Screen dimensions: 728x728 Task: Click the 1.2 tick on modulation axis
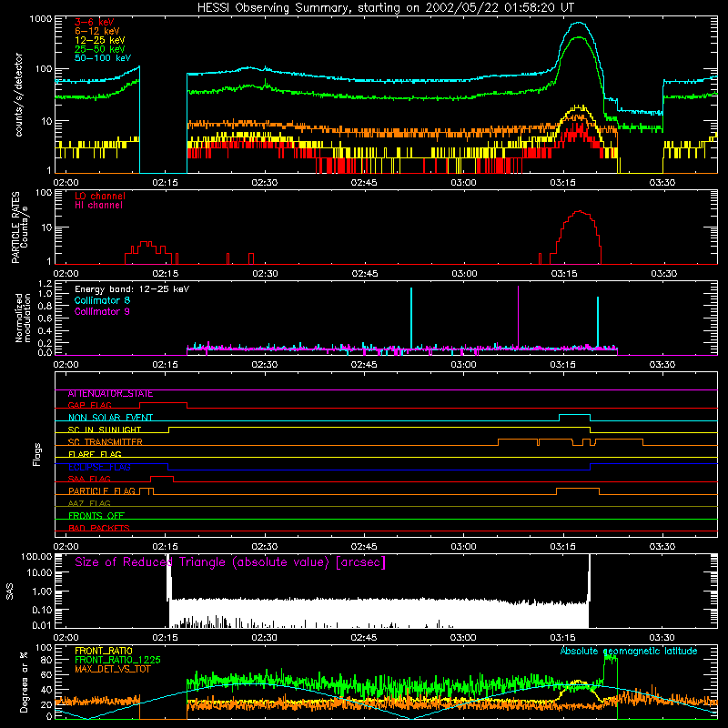pos(45,284)
